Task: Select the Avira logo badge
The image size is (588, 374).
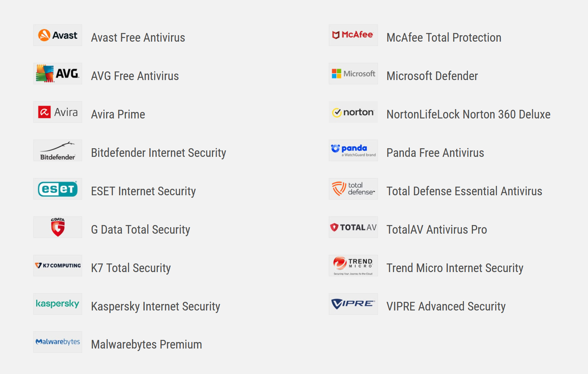Action: 58,112
